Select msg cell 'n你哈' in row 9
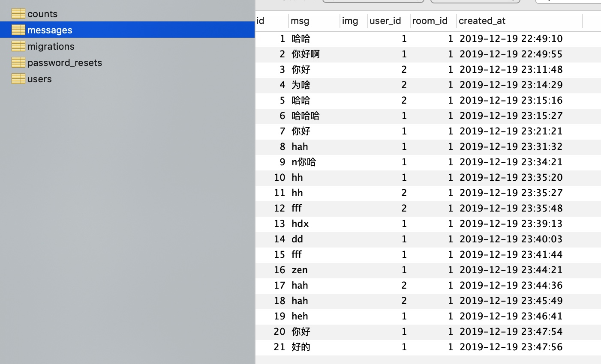This screenshot has height=364, width=601. coord(304,162)
